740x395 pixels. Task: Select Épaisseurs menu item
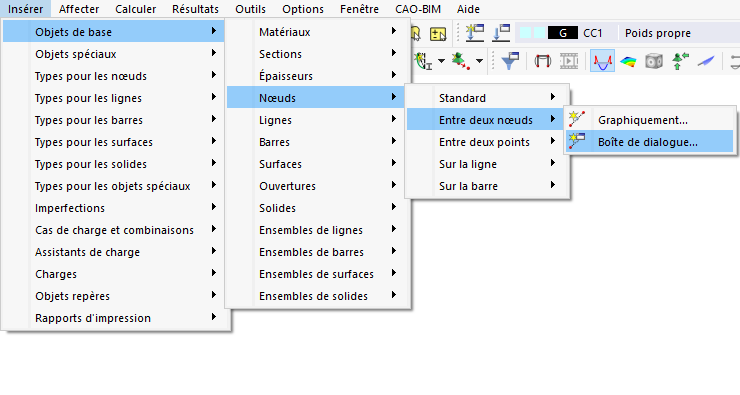click(318, 75)
